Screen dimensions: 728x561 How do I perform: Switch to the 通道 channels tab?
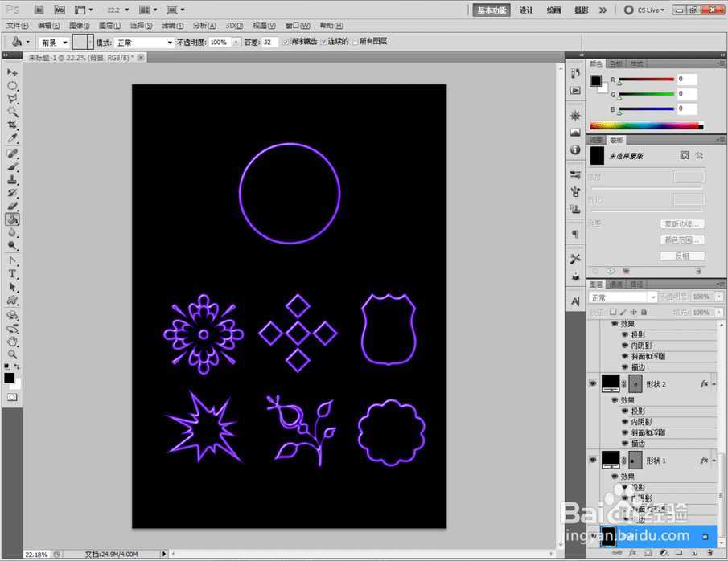(x=615, y=285)
